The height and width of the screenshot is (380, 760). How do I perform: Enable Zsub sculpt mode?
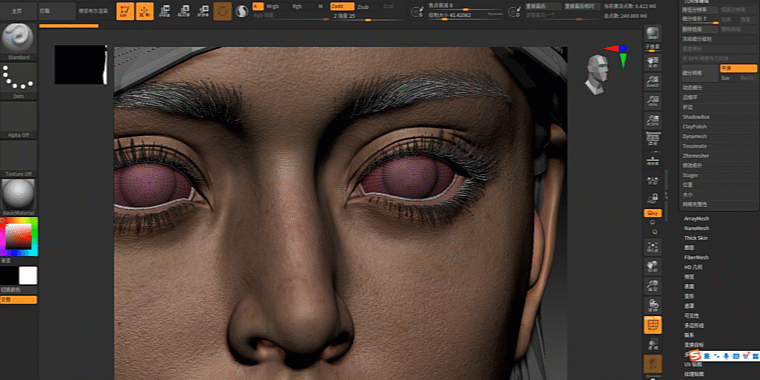(363, 6)
